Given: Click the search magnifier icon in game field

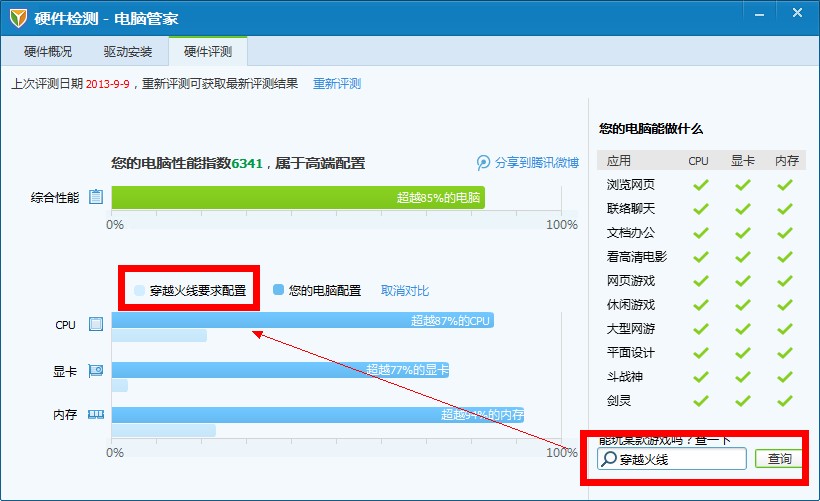Looking at the screenshot, I should [x=609, y=459].
